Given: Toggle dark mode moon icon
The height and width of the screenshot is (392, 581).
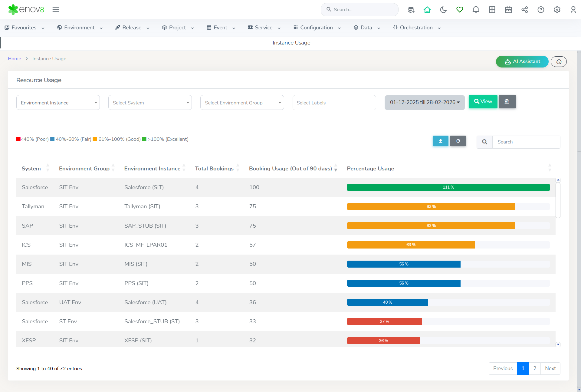Looking at the screenshot, I should click(x=443, y=10).
